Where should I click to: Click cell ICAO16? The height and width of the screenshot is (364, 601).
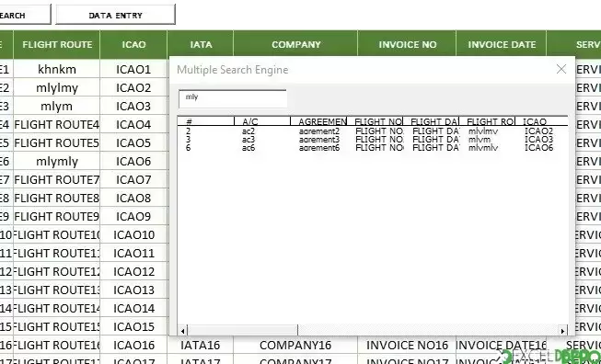[133, 345]
